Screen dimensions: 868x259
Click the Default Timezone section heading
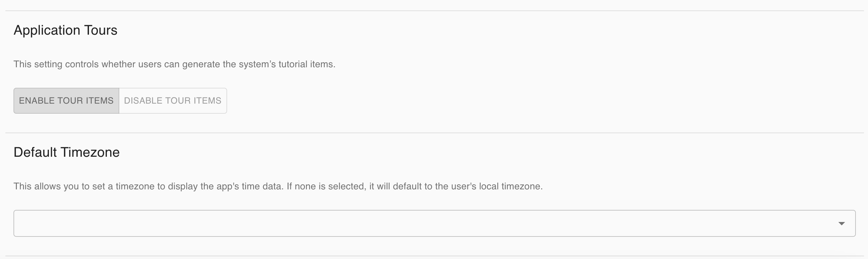coord(66,152)
